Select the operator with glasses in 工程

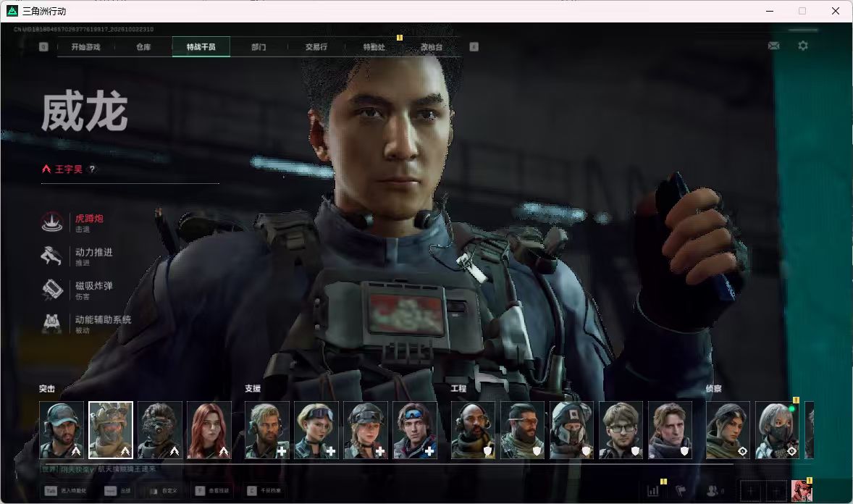pyautogui.click(x=621, y=430)
